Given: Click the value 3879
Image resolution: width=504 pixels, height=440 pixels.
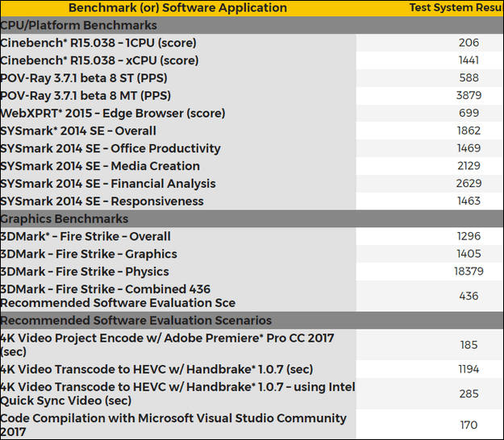Looking at the screenshot, I should (x=469, y=95).
